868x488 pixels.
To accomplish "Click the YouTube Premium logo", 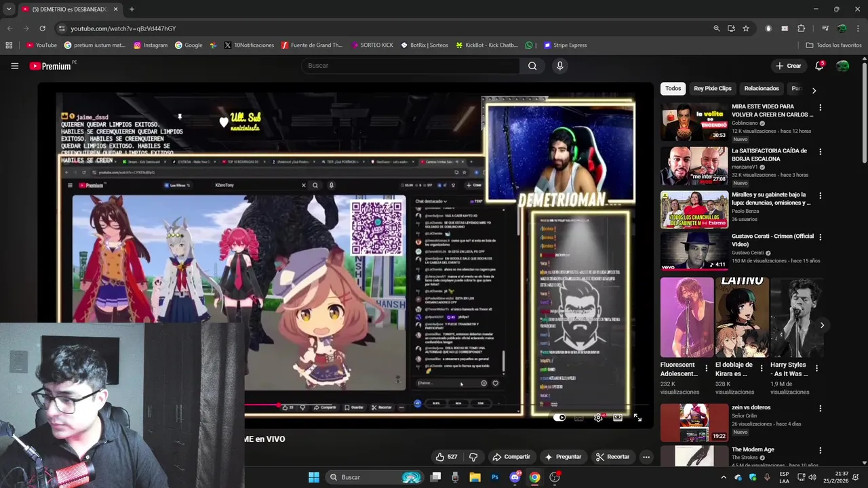I will [x=51, y=66].
